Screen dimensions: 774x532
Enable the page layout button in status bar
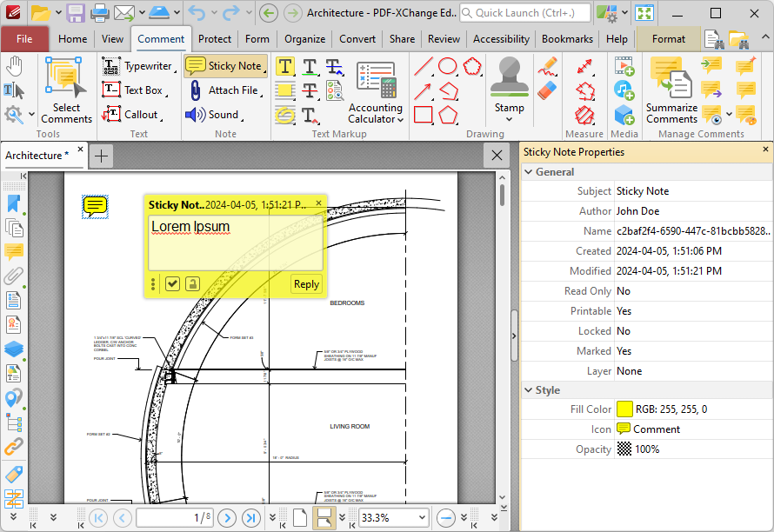[x=324, y=518]
